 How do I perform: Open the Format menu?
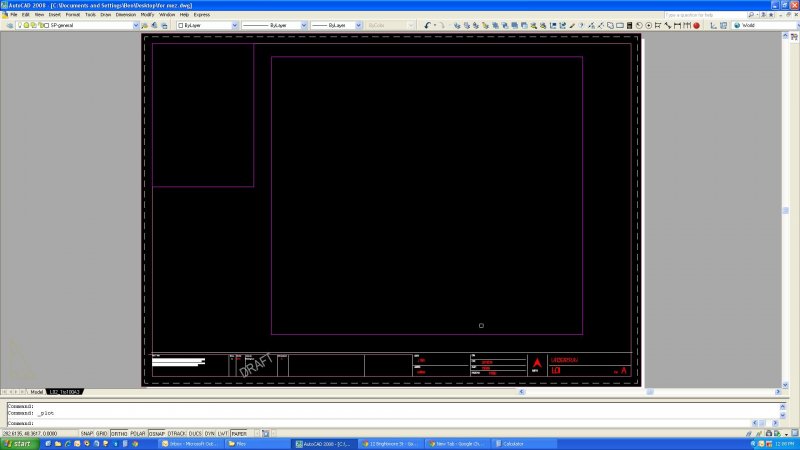point(73,15)
